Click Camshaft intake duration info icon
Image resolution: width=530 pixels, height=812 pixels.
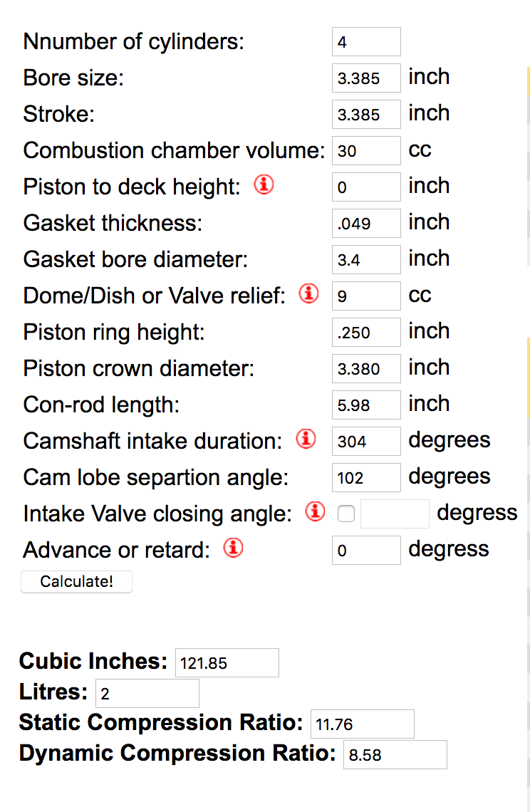pos(306,439)
